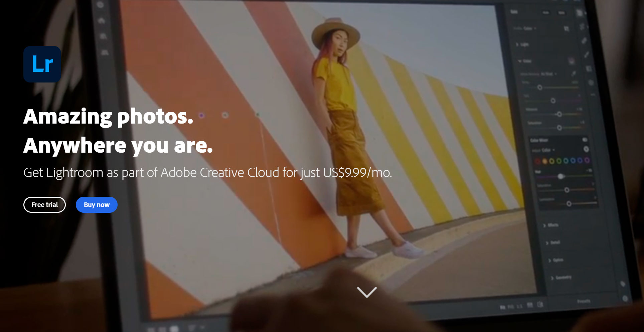The height and width of the screenshot is (332, 644).
Task: Select the orange swatch in Color Mixer
Action: coord(544,161)
